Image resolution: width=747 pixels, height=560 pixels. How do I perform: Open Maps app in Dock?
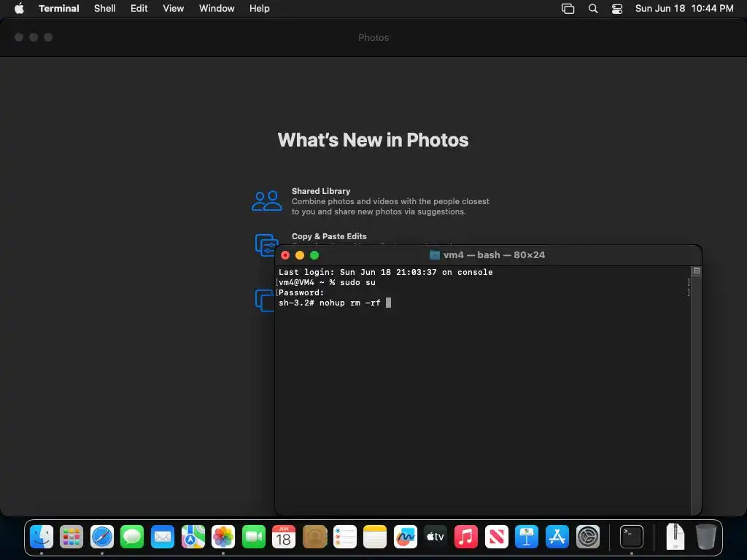(x=193, y=537)
